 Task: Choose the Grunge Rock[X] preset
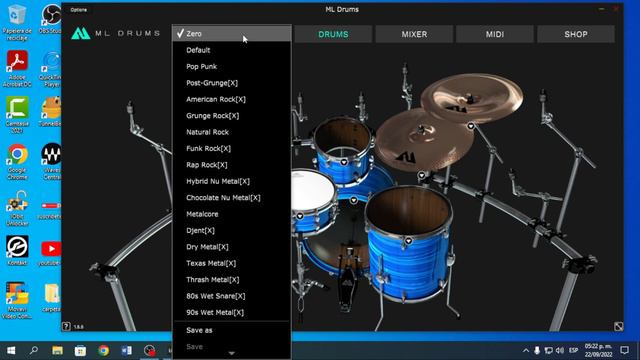(231, 116)
